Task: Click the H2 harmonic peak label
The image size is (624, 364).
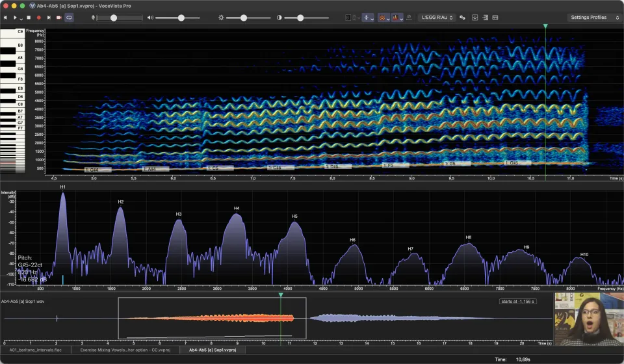Action: click(121, 201)
